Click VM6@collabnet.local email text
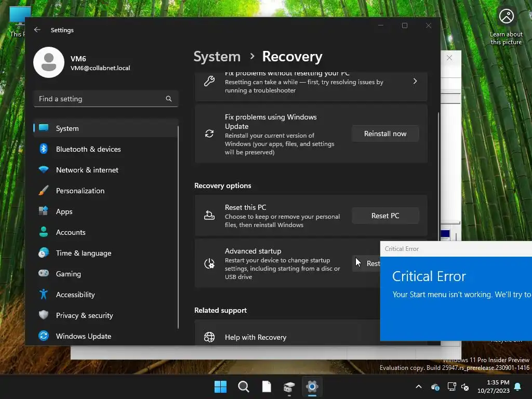Screen dimensions: 532x399 click(x=100, y=68)
